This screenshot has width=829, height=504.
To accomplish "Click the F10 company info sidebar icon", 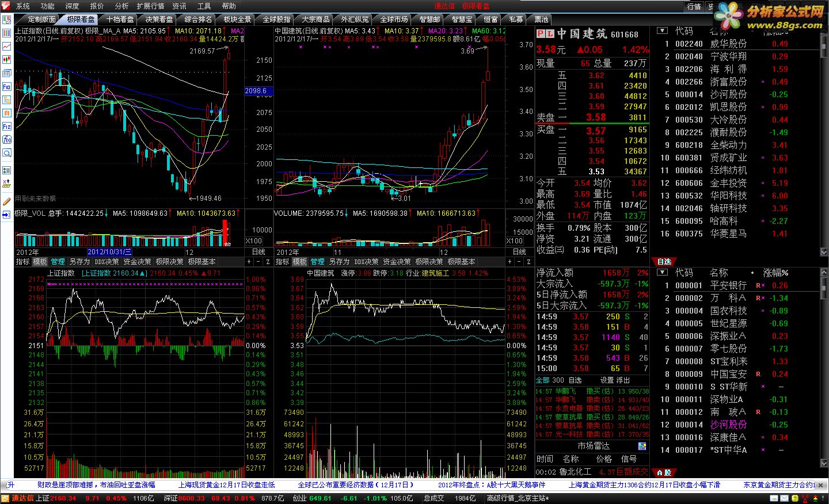I will tap(6, 86).
